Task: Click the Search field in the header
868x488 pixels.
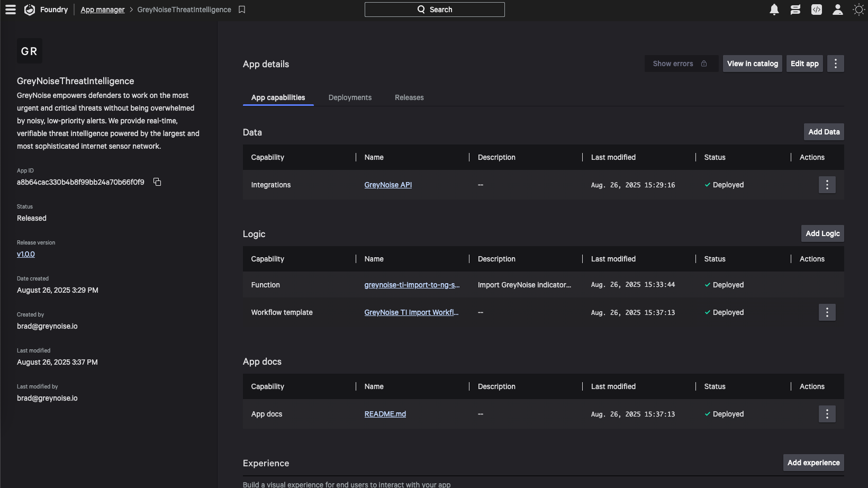Action: click(435, 10)
